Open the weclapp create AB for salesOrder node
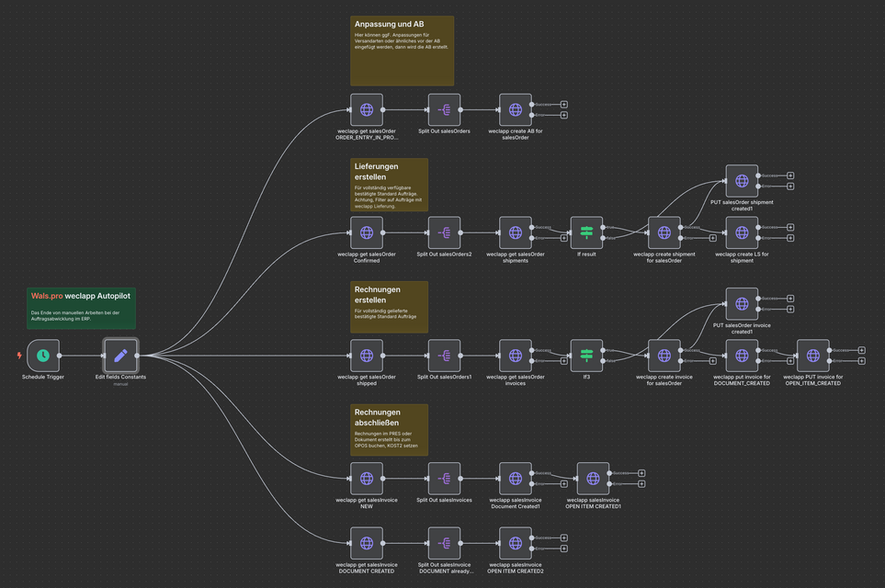 click(516, 109)
